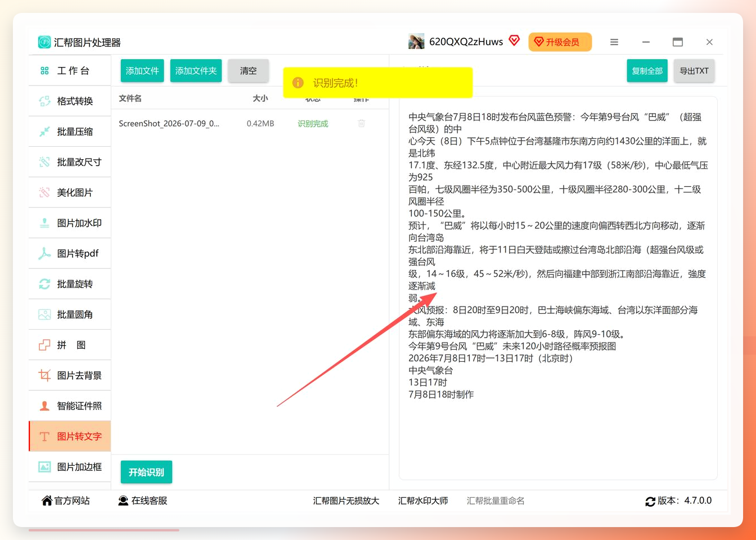Select the 批量改尺寸 resize icon

coord(44,162)
